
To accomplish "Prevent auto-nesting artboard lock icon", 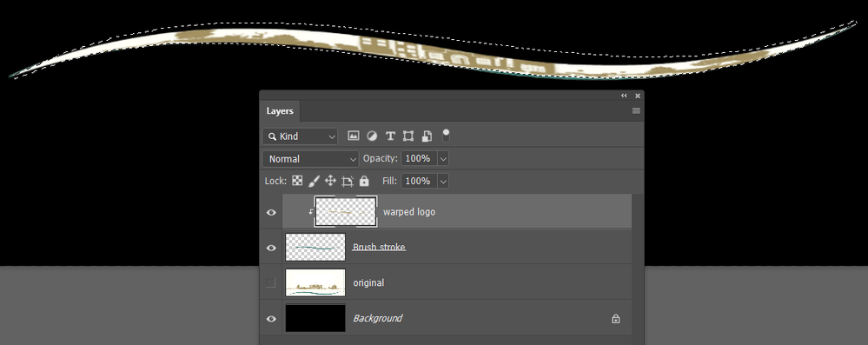I will (x=347, y=181).
